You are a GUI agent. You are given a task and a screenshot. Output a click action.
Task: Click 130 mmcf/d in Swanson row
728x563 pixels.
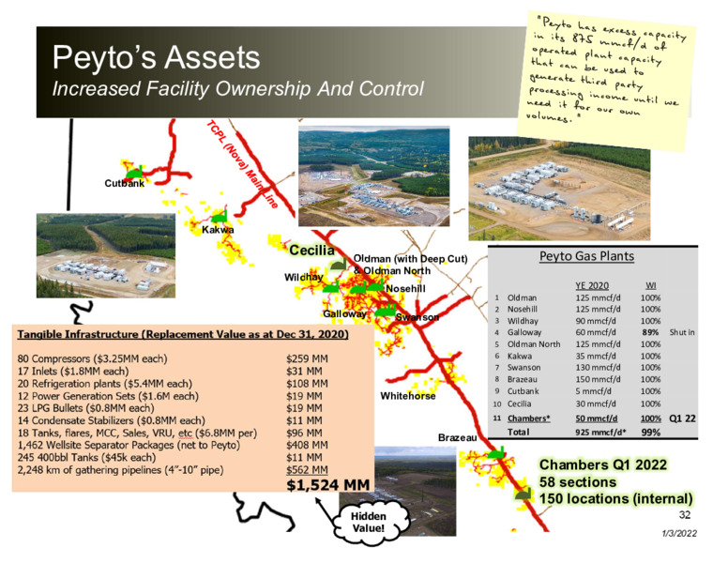point(598,368)
